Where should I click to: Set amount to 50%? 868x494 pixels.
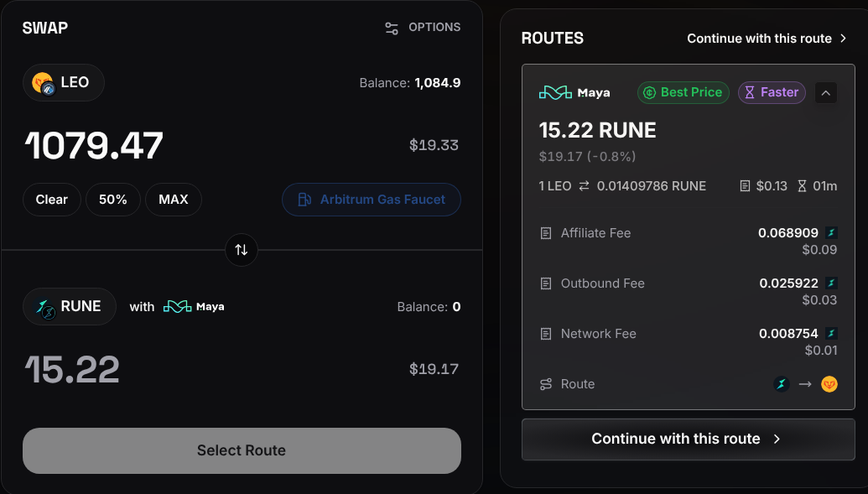113,200
